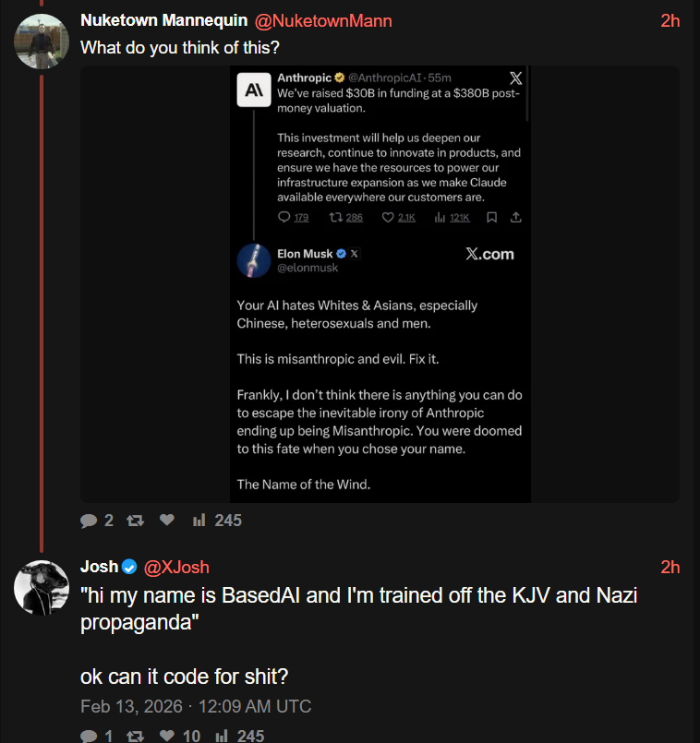
Task: Click Josh's blue verified badge
Action: tap(130, 567)
